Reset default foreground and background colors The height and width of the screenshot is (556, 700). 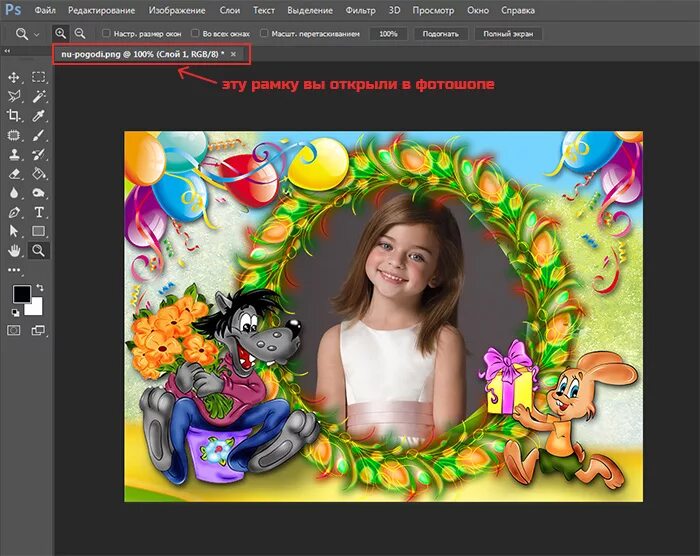[x=15, y=312]
